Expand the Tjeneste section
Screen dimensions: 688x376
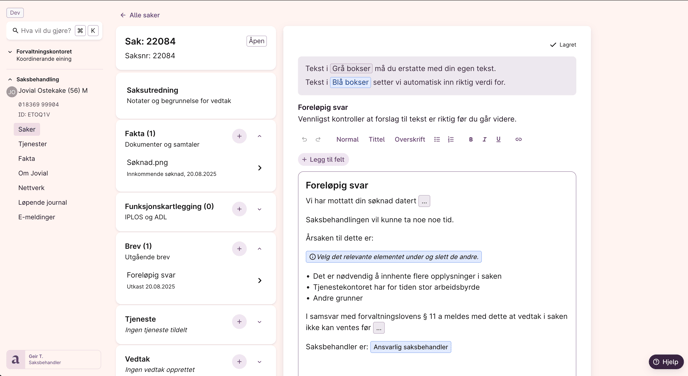(x=259, y=322)
